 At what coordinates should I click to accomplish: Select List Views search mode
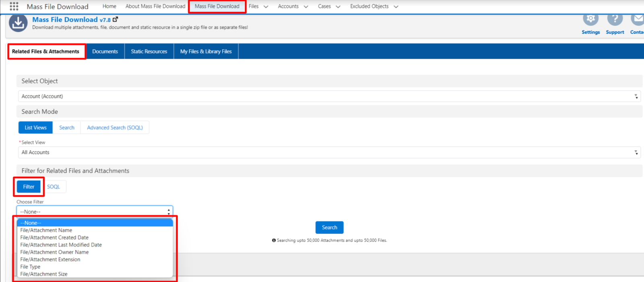pyautogui.click(x=35, y=128)
